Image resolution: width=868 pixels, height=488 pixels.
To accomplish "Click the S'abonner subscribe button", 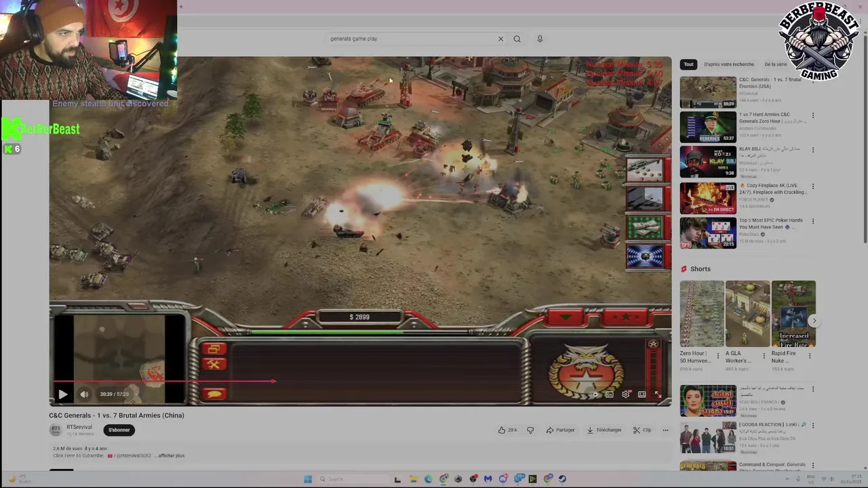I will point(119,430).
